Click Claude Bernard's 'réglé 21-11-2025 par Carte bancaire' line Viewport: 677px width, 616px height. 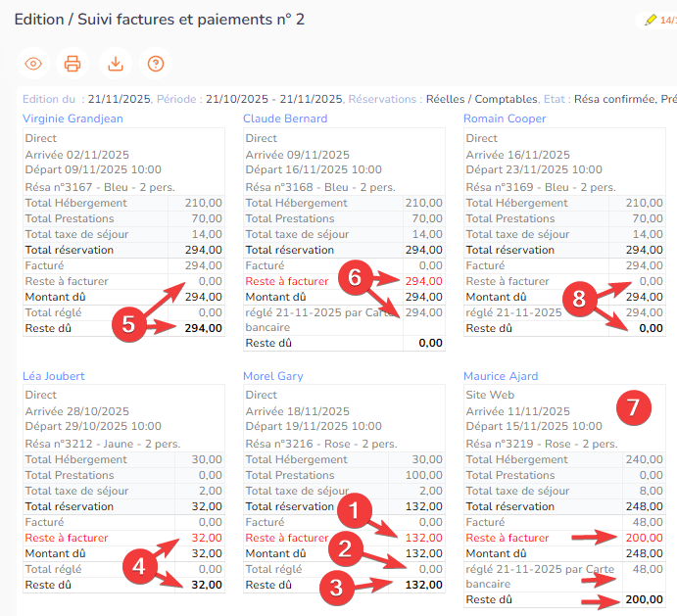[322, 319]
